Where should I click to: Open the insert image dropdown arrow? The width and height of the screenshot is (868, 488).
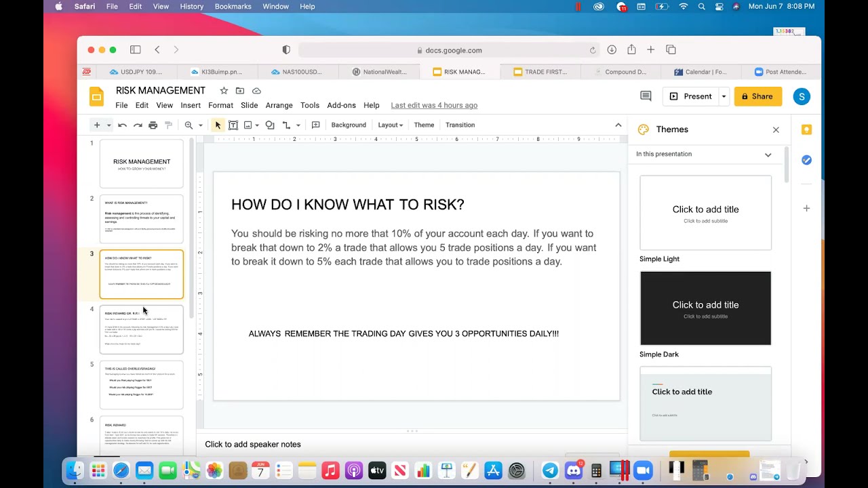[x=258, y=125]
